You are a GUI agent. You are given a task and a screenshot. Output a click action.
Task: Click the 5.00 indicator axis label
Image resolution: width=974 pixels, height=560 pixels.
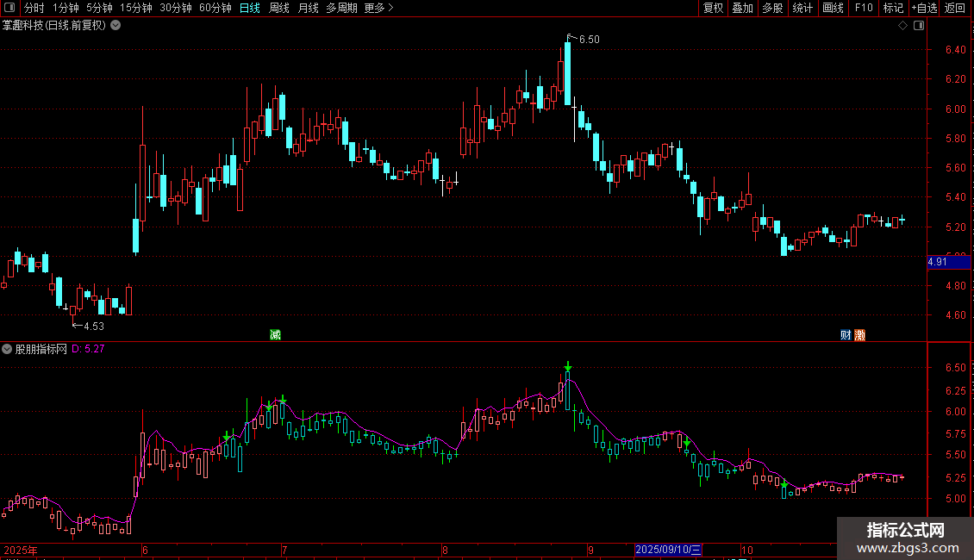[955, 499]
